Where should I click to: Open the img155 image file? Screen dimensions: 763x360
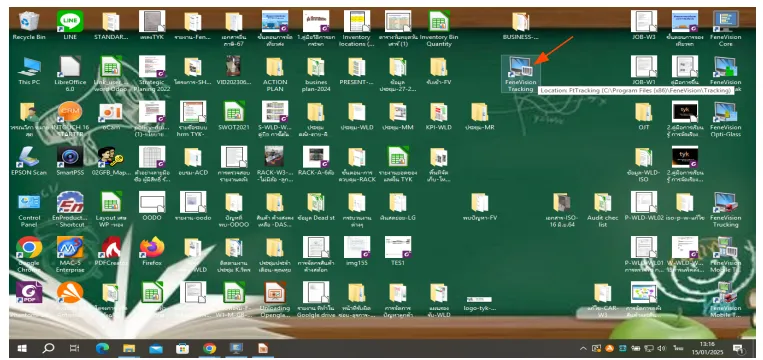357,252
